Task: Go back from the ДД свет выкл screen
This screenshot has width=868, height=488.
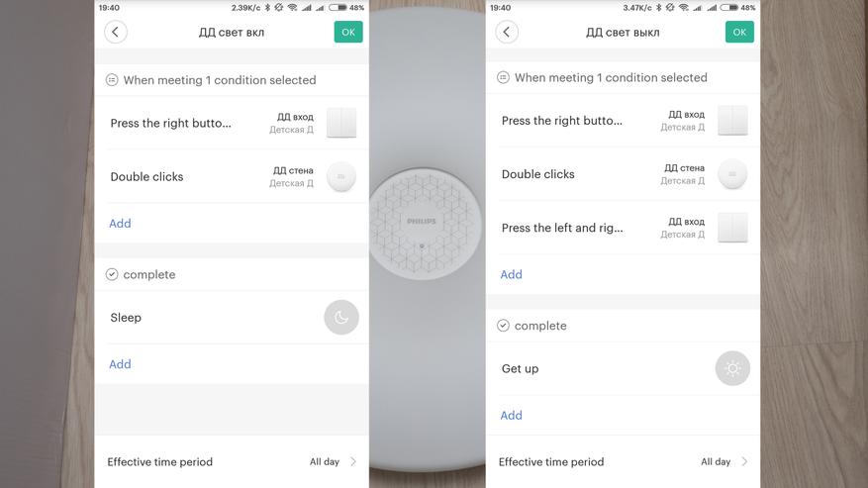Action: (x=507, y=32)
